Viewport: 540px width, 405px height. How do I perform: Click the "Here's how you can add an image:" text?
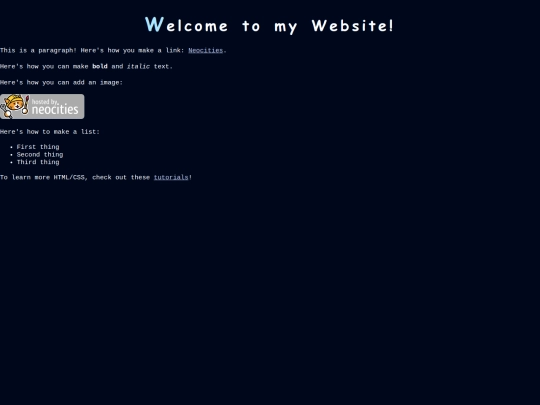point(61,83)
